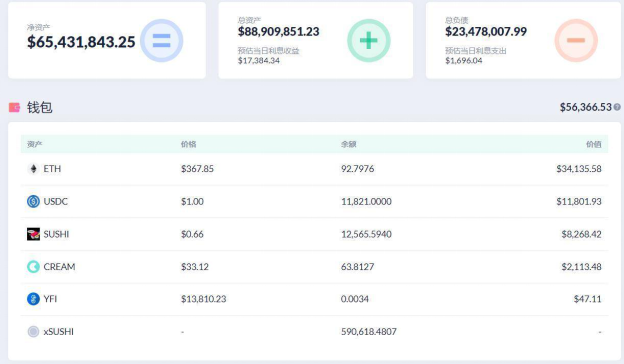The height and width of the screenshot is (364, 624).
Task: Click the xSUSHI token icon
Action: [33, 331]
